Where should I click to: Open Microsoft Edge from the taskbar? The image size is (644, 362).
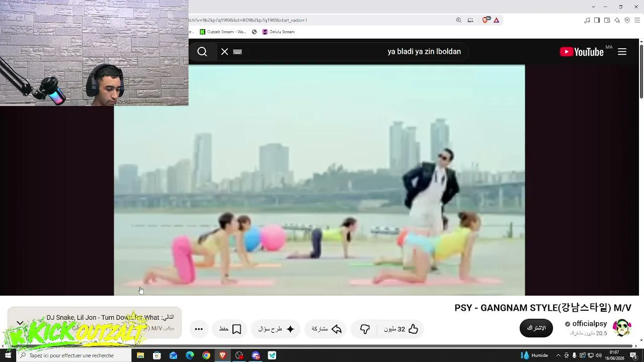[x=190, y=355]
